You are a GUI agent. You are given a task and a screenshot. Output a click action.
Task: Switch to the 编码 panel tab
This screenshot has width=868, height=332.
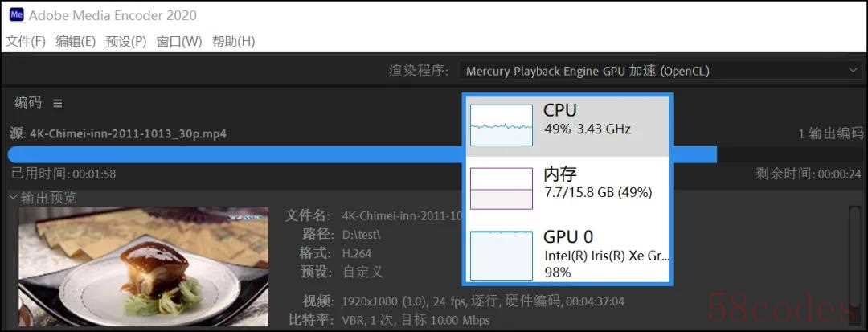pos(27,103)
